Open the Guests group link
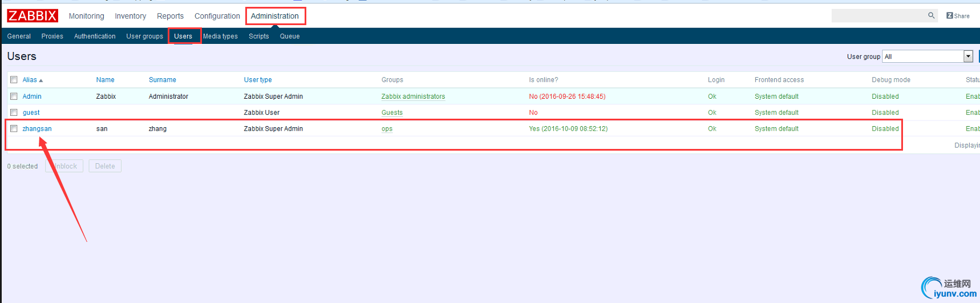Image resolution: width=980 pixels, height=303 pixels. point(392,112)
